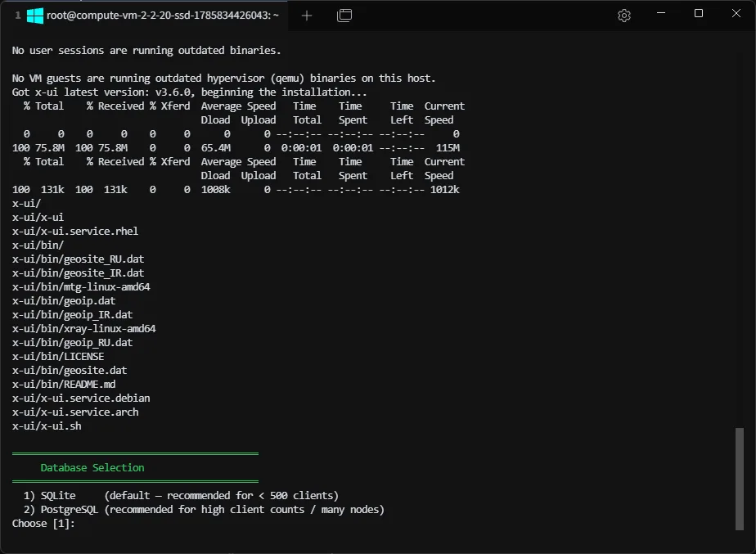Click the '1) SQLite' option line
This screenshot has height=554, width=756.
181,496
